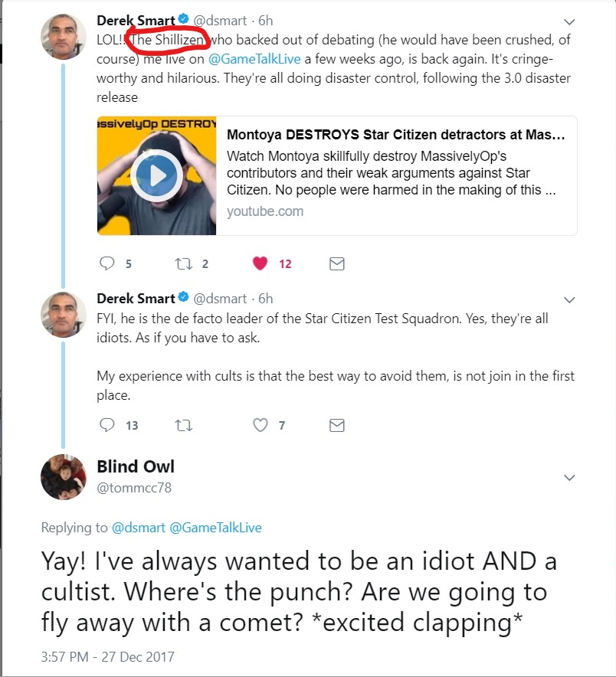The image size is (616, 677).
Task: Click reply icon on first tweet
Action: pyautogui.click(x=107, y=263)
